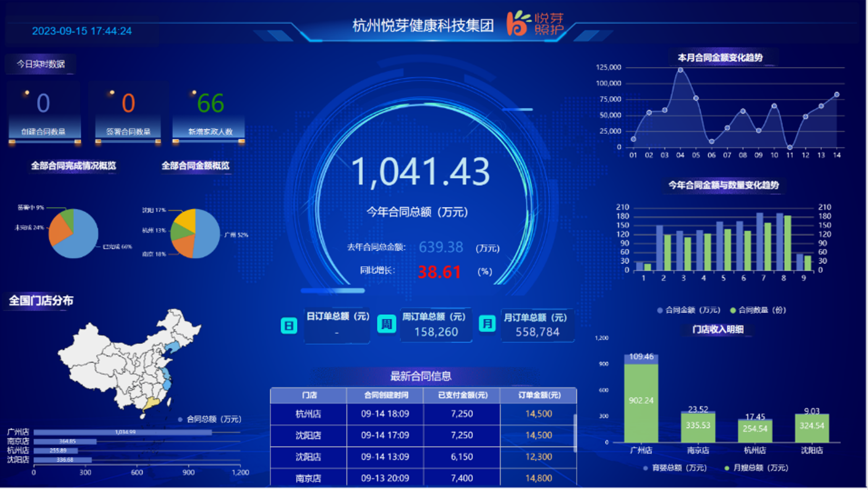Toggle the 合同金额 (万元) legend item
The width and height of the screenshot is (868, 490).
coord(688,310)
